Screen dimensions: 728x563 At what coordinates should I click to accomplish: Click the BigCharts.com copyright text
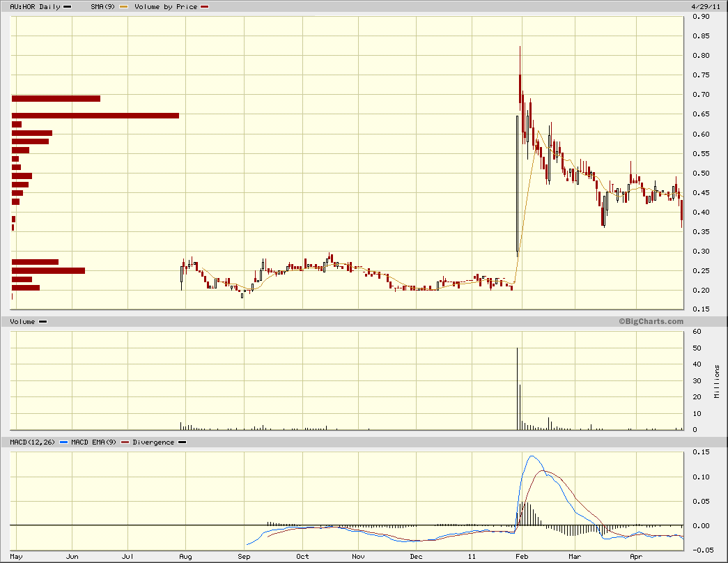(x=651, y=321)
